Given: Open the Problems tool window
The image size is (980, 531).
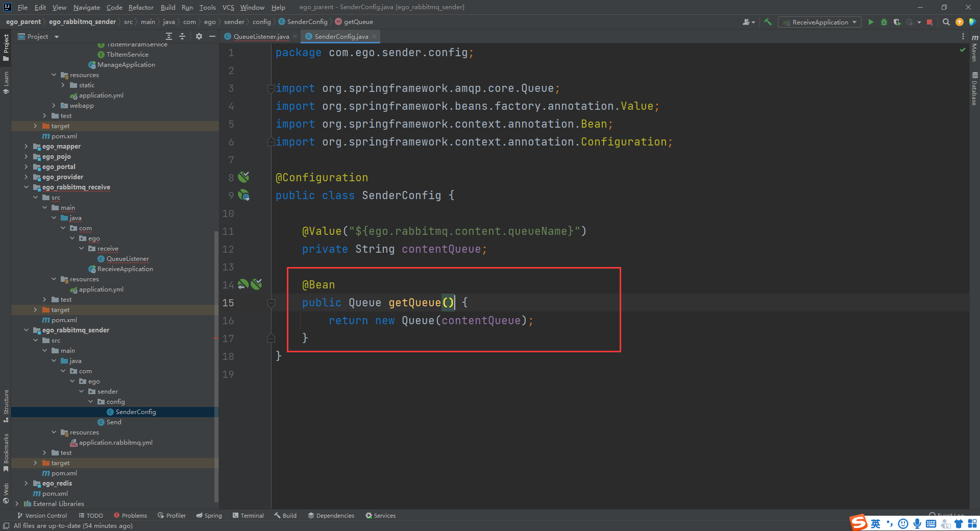Looking at the screenshot, I should [130, 516].
